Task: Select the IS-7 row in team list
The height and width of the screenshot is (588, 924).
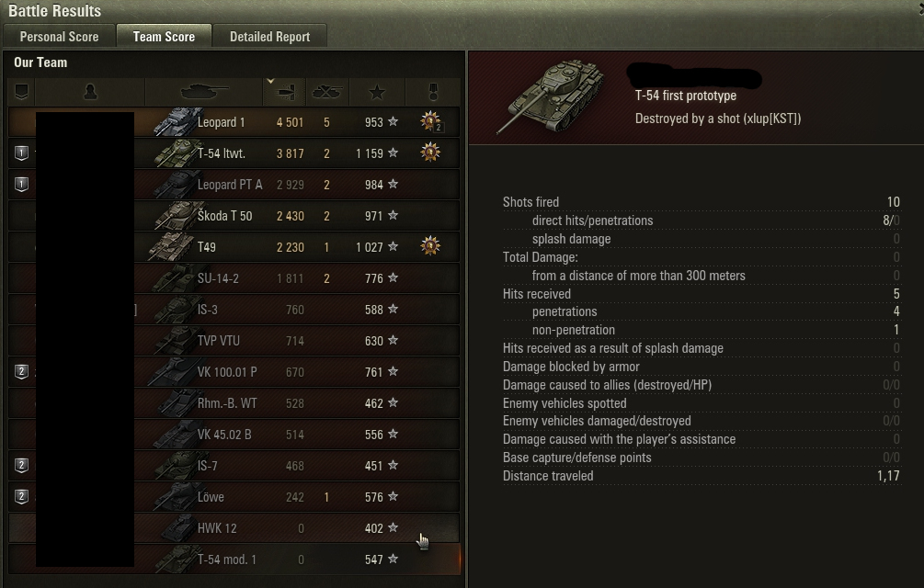Action: pyautogui.click(x=234, y=466)
